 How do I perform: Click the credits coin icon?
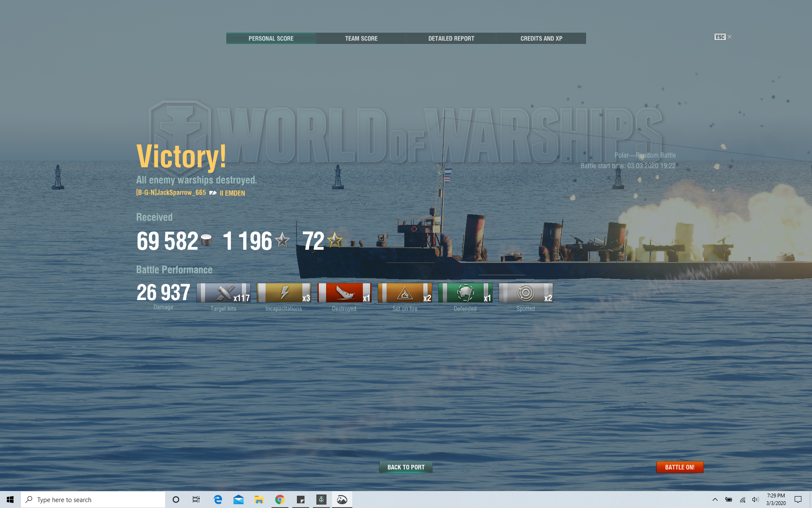(x=206, y=240)
